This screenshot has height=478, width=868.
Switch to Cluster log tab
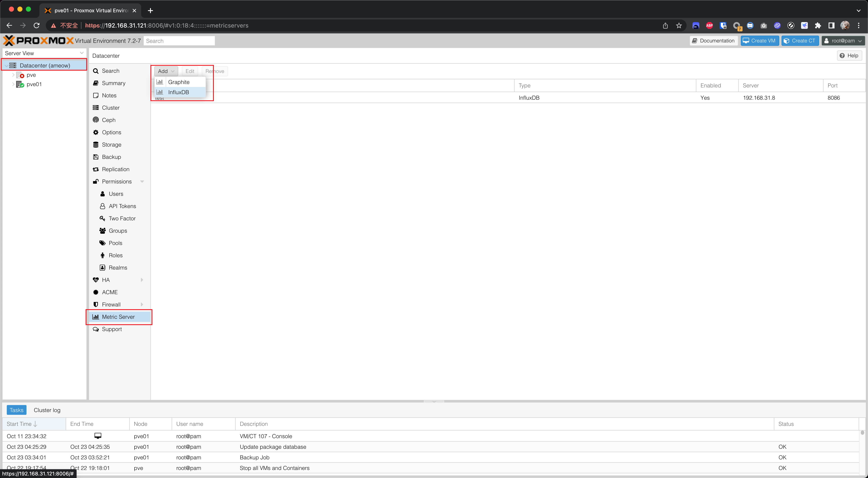pos(47,410)
